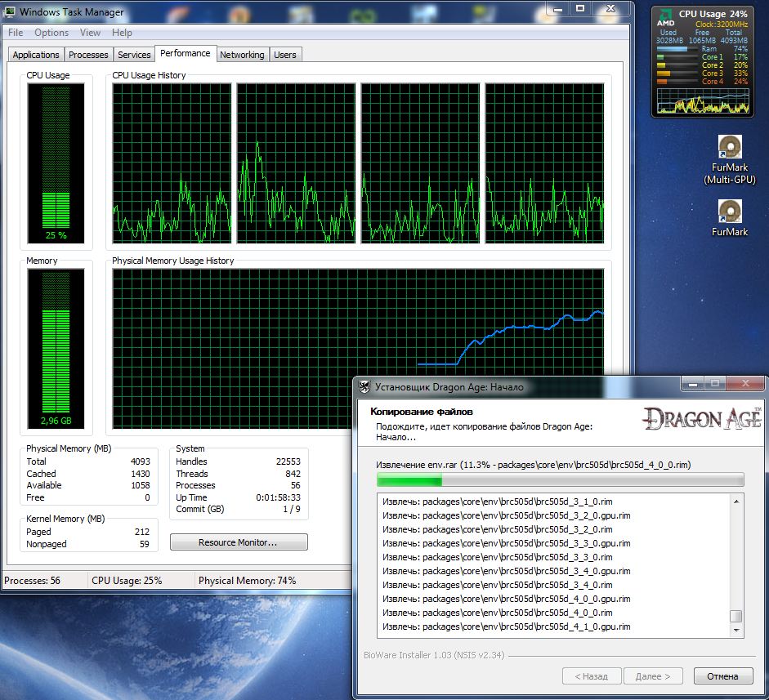Click Core 3 33% row in gadget

point(702,73)
